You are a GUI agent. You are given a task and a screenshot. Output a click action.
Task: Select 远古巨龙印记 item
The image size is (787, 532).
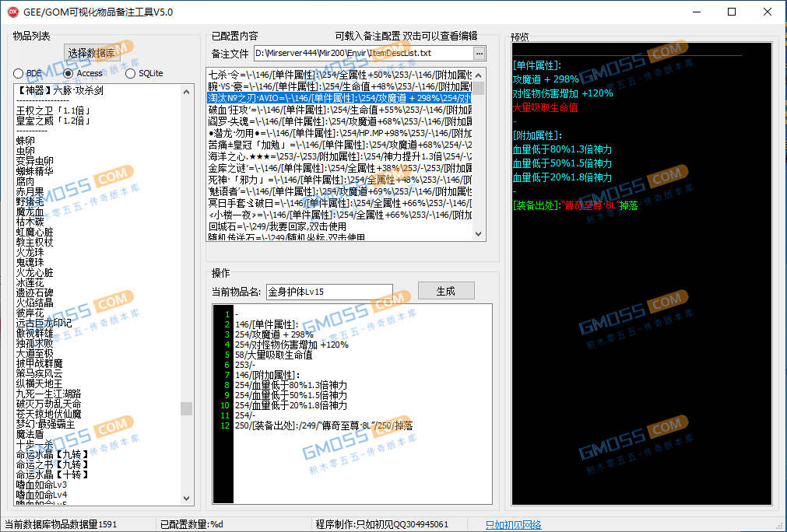tap(44, 323)
